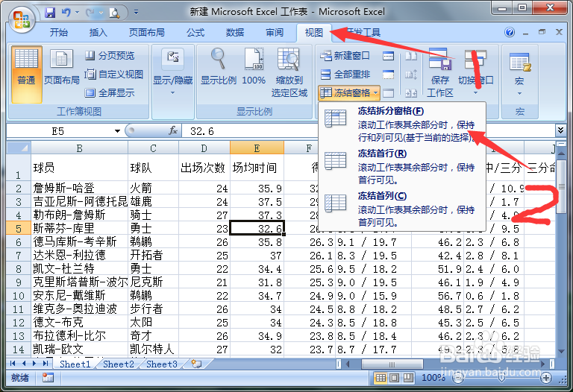The width and height of the screenshot is (573, 392).
Task: Click 新建窗口 new window
Action: point(345,55)
